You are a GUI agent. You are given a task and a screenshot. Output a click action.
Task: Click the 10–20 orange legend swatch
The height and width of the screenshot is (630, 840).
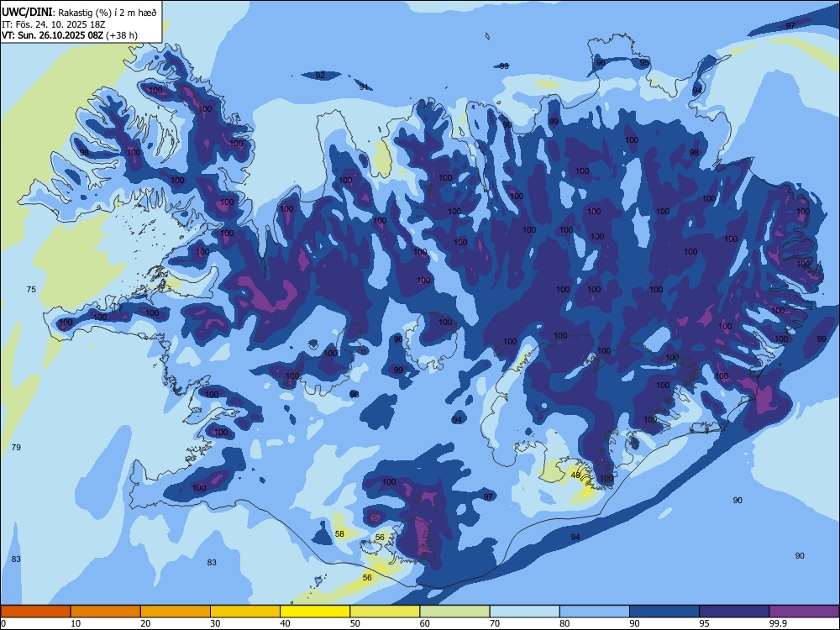(106, 612)
